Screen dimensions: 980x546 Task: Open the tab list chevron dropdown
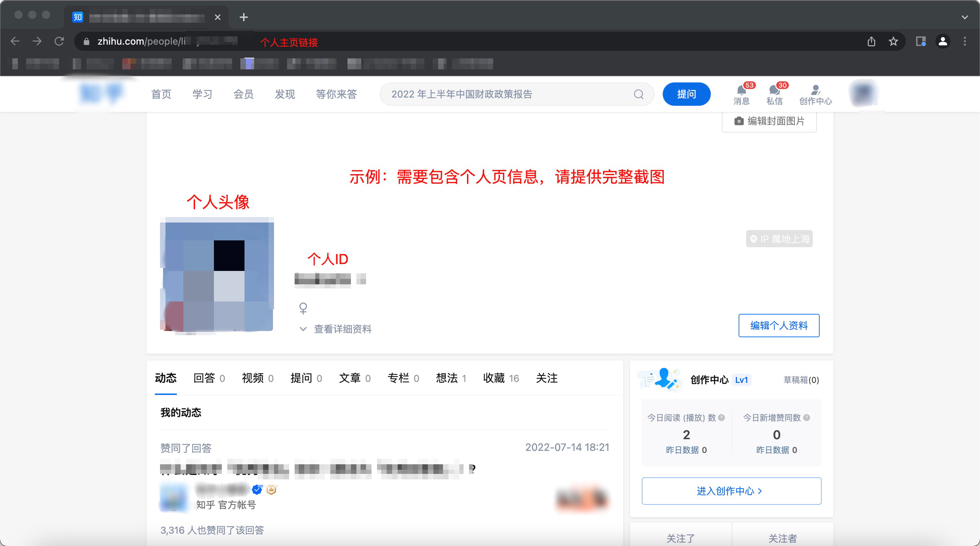click(x=965, y=17)
